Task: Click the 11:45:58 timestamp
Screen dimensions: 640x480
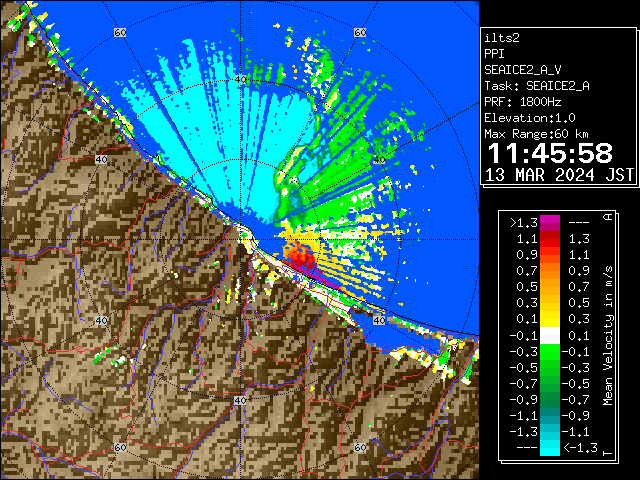Action: coord(550,153)
